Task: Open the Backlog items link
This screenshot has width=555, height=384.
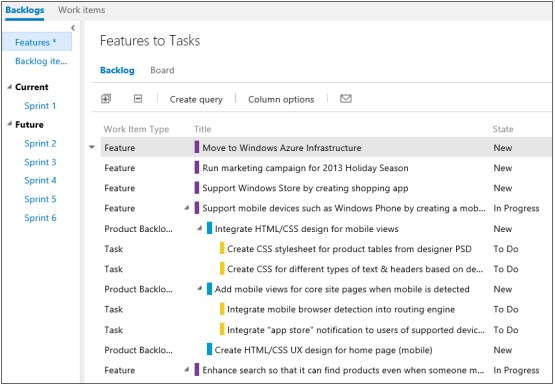Action: (41, 61)
